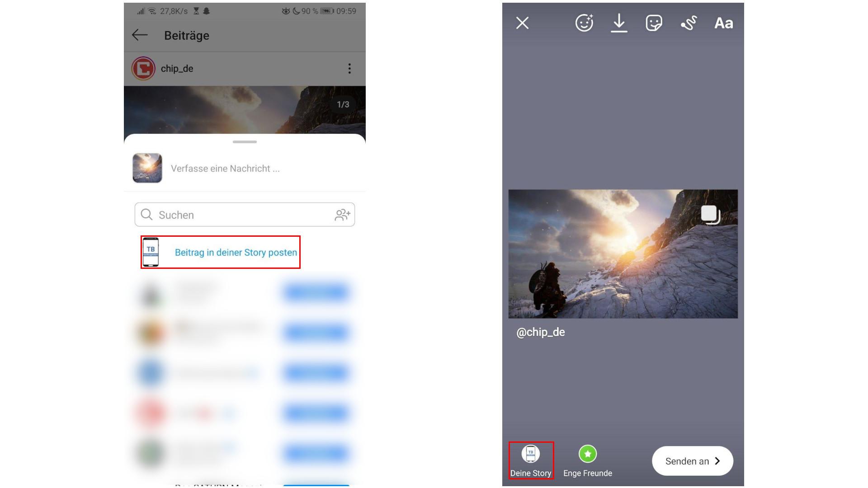Open the emoji sticker tool
This screenshot has width=868, height=488.
583,23
